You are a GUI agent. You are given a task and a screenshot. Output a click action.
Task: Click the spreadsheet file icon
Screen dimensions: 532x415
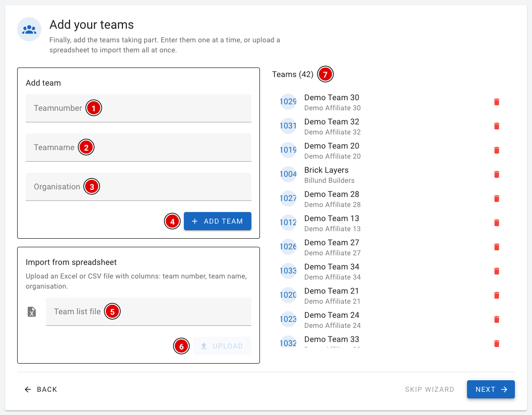click(32, 312)
